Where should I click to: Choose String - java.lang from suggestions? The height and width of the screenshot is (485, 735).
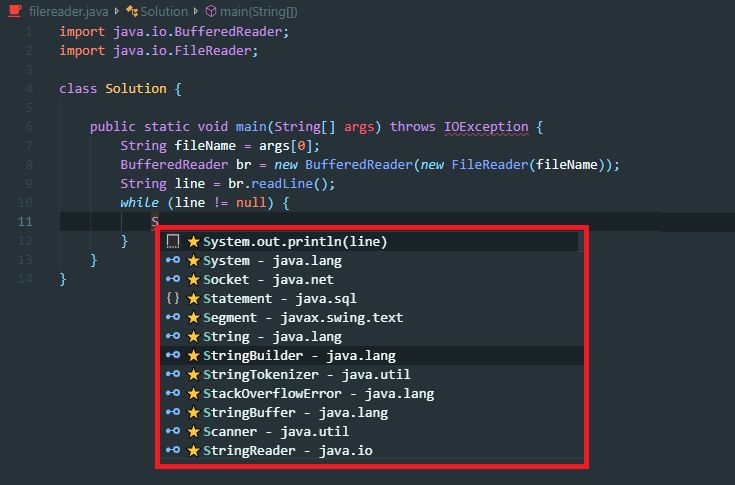pos(272,336)
